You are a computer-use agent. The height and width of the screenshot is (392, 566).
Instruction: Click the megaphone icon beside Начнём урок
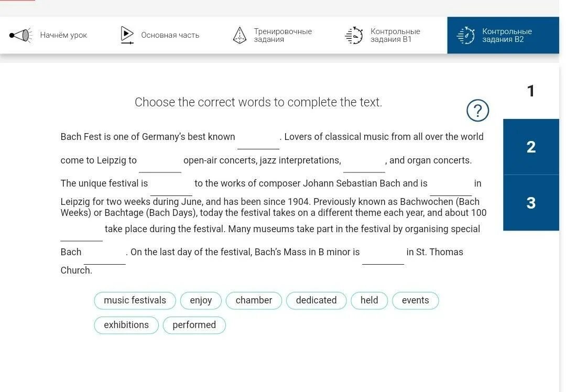pyautogui.click(x=20, y=36)
